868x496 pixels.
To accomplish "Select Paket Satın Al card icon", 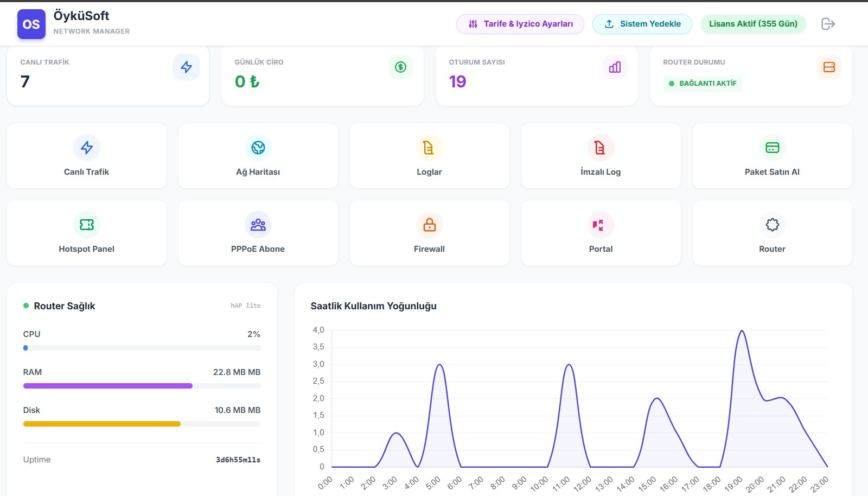I will pos(772,148).
